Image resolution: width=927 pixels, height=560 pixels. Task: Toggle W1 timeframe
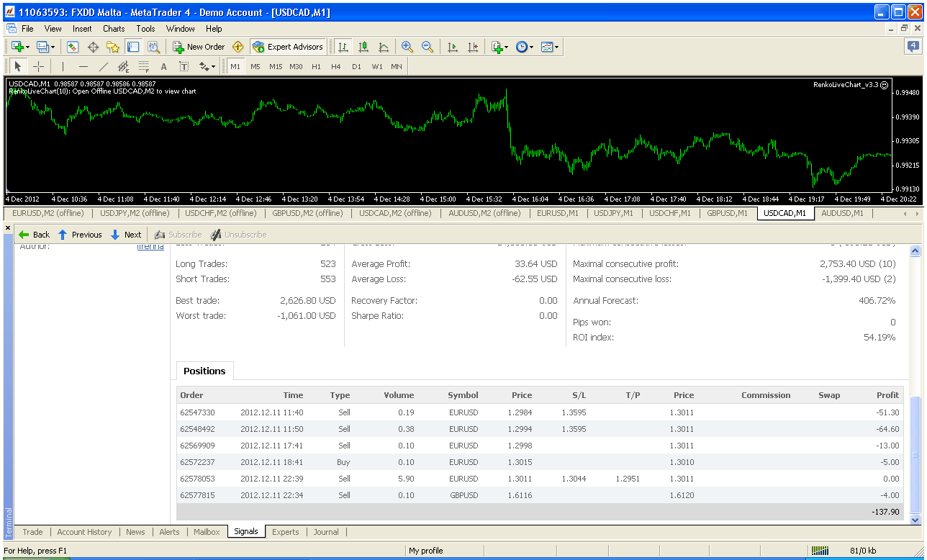click(377, 66)
